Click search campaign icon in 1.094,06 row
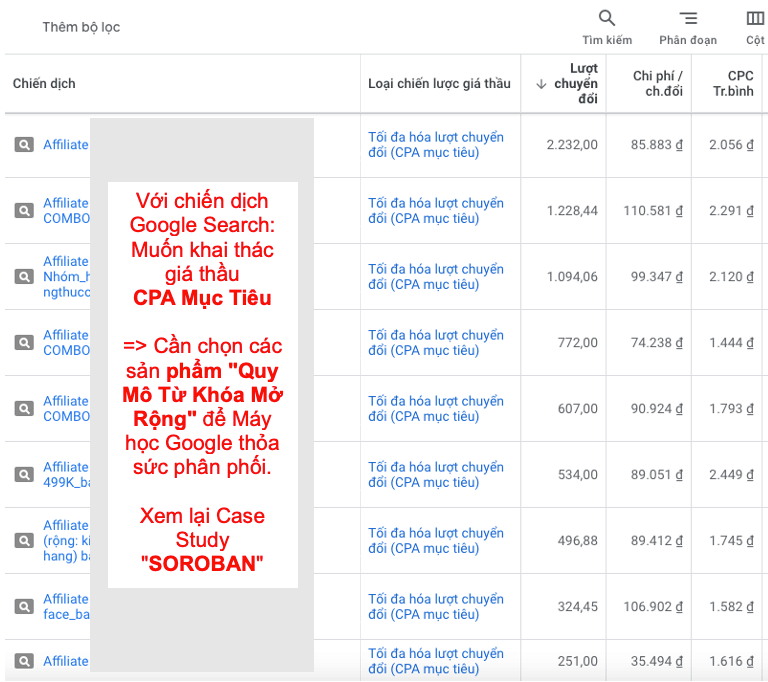This screenshot has height=682, width=768. [x=24, y=277]
